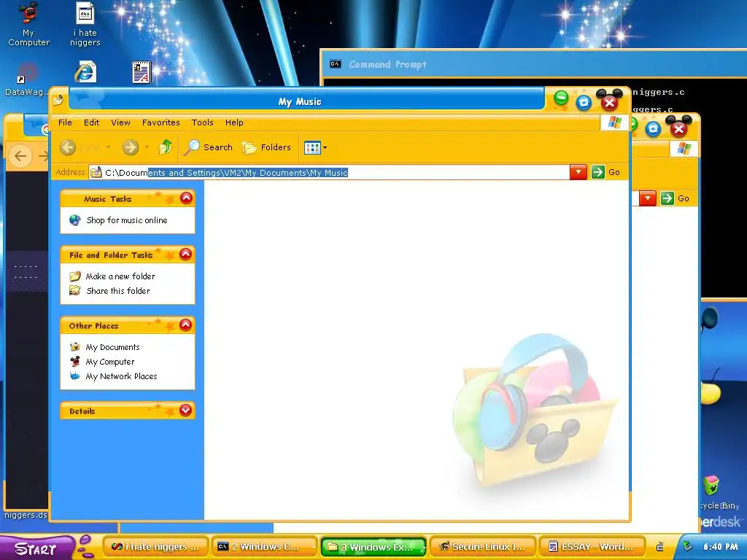Image resolution: width=747 pixels, height=560 pixels.
Task: Select the Internet Explorer desktop icon
Action: 85,72
